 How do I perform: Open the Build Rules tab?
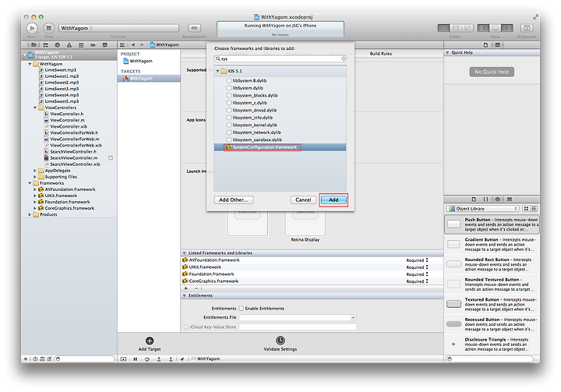pyautogui.click(x=381, y=53)
